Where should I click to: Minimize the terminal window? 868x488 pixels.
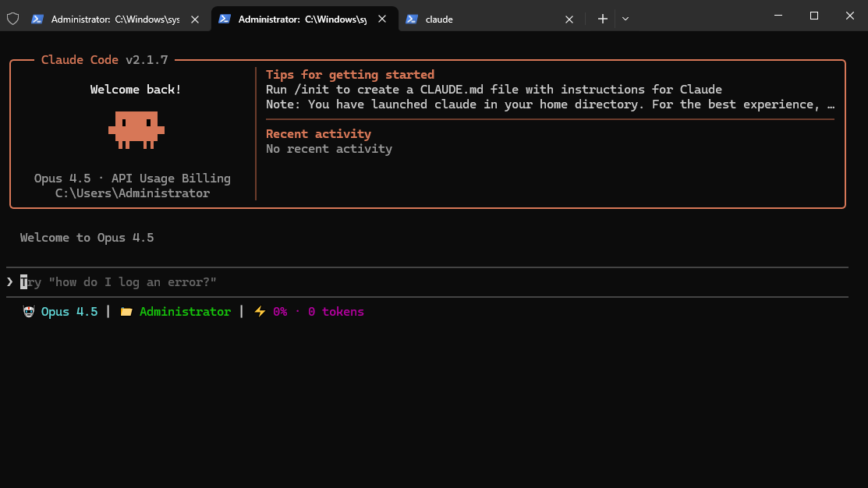click(x=778, y=16)
